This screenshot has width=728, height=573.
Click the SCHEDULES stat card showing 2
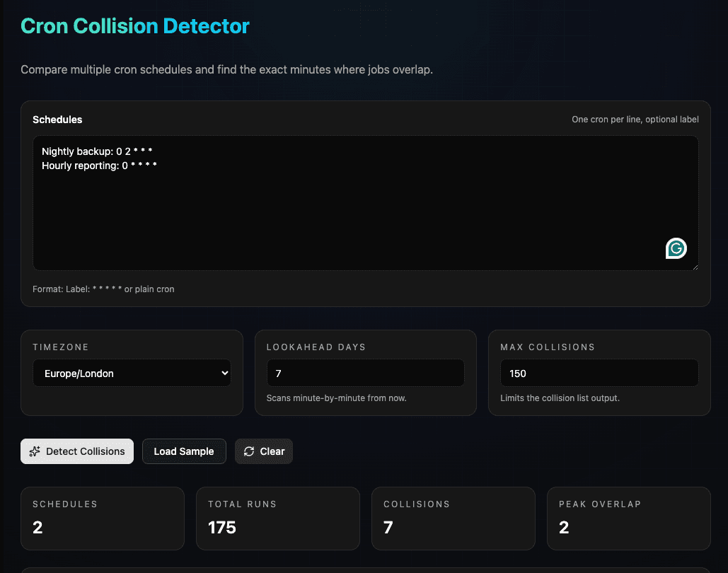(x=102, y=518)
